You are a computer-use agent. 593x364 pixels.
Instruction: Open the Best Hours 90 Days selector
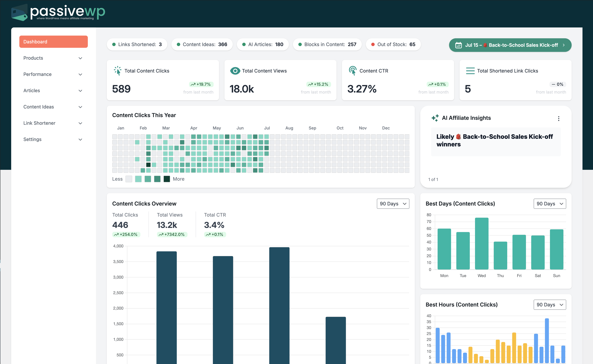(550, 305)
